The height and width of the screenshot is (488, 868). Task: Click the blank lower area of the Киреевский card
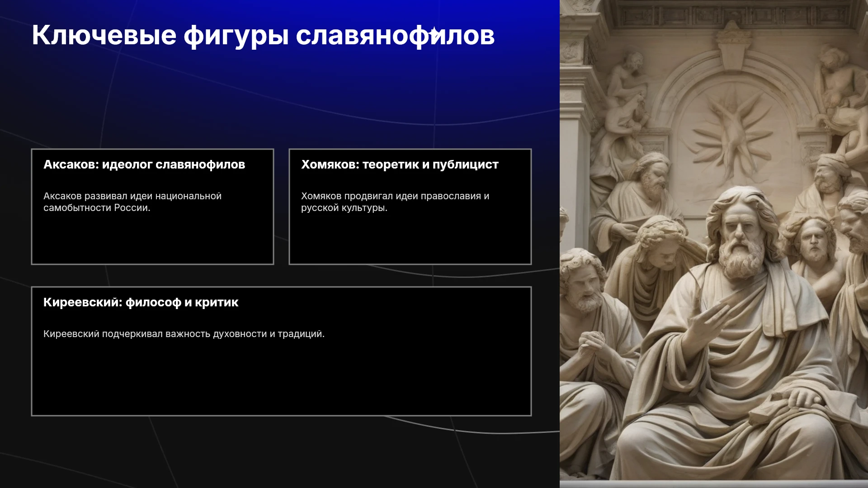click(x=281, y=380)
